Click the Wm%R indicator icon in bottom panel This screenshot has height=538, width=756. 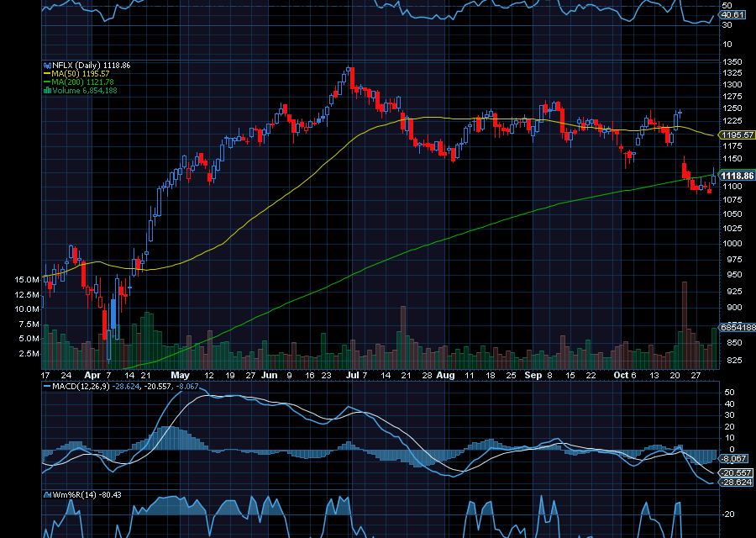(x=47, y=494)
